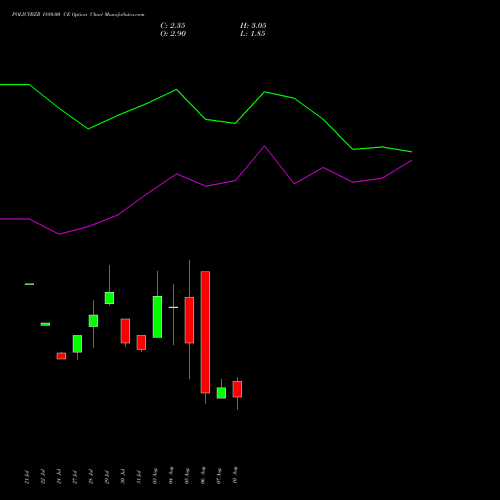Screen dimensions: 500x500
Task: Select the red candle for 30 Jul
Action: [x=125, y=331]
